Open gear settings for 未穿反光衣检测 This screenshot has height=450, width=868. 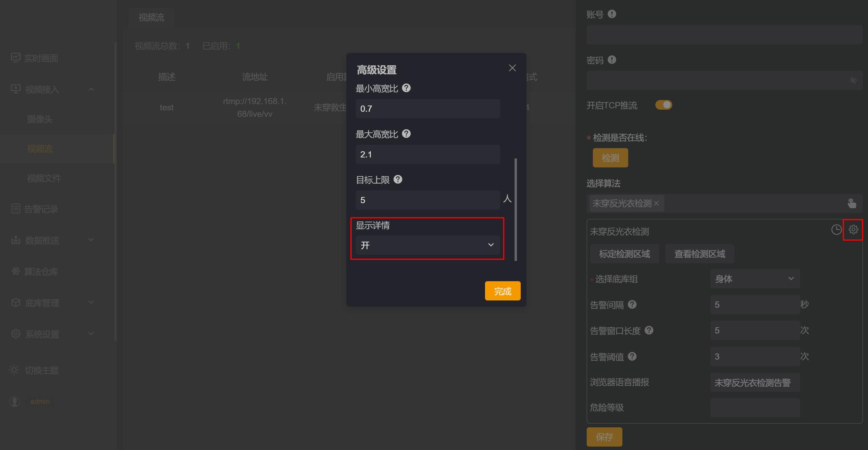point(853,230)
